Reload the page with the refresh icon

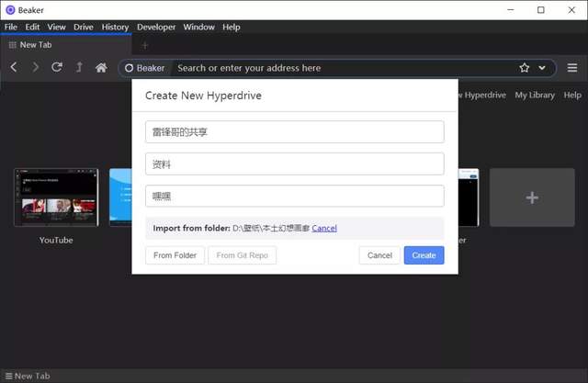[x=57, y=67]
